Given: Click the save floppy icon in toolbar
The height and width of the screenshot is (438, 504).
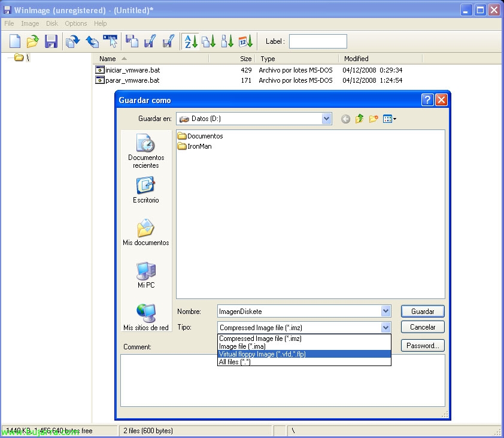Looking at the screenshot, I should (x=51, y=41).
